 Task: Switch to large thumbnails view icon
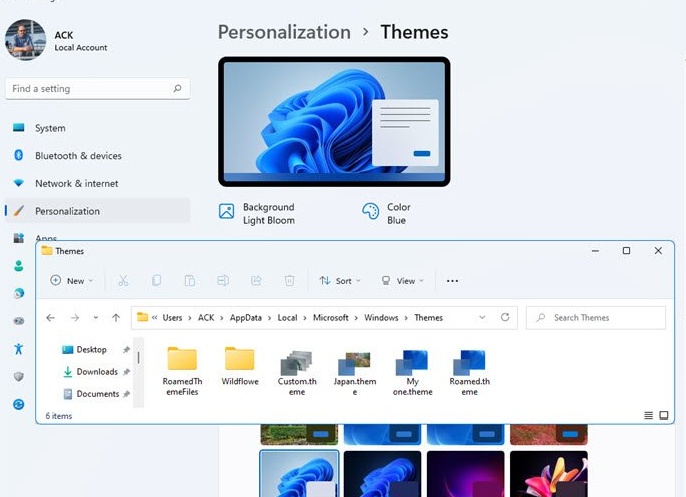pyautogui.click(x=664, y=415)
